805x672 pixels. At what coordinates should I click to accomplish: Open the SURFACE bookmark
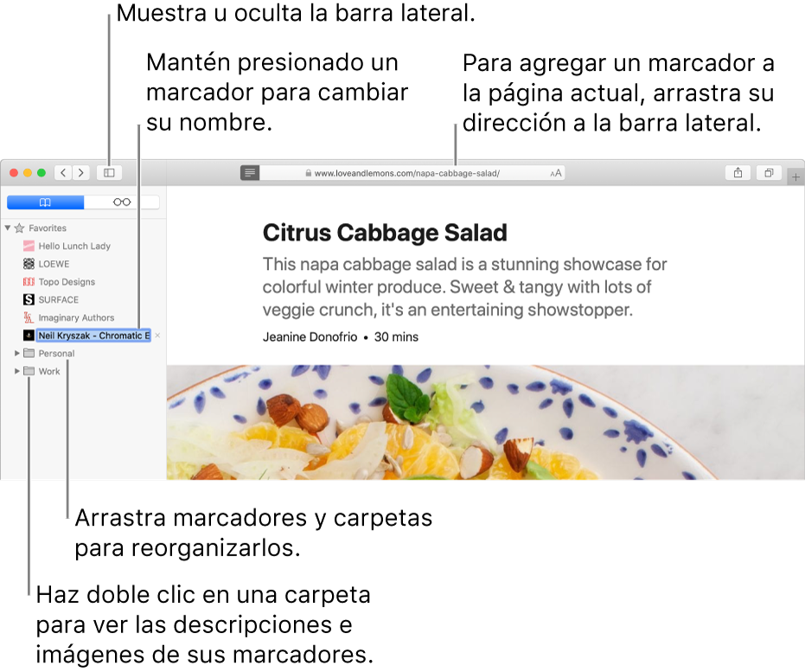pos(59,300)
